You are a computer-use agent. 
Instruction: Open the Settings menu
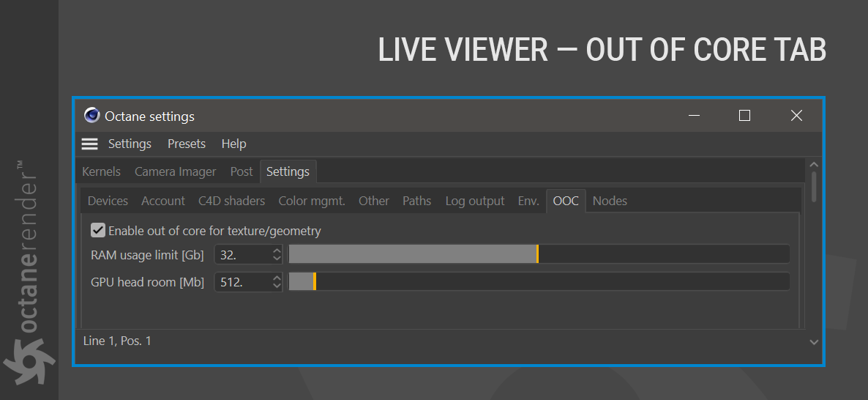pyautogui.click(x=130, y=144)
